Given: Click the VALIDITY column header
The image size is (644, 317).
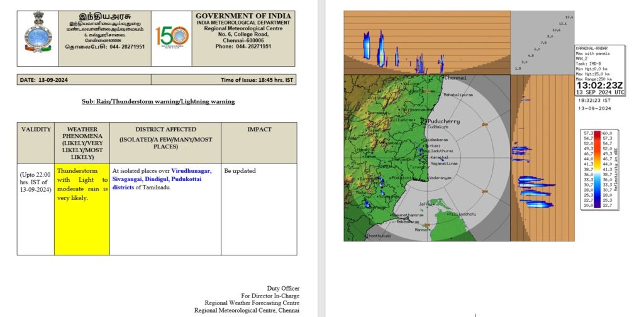Looking at the screenshot, I should [x=36, y=130].
